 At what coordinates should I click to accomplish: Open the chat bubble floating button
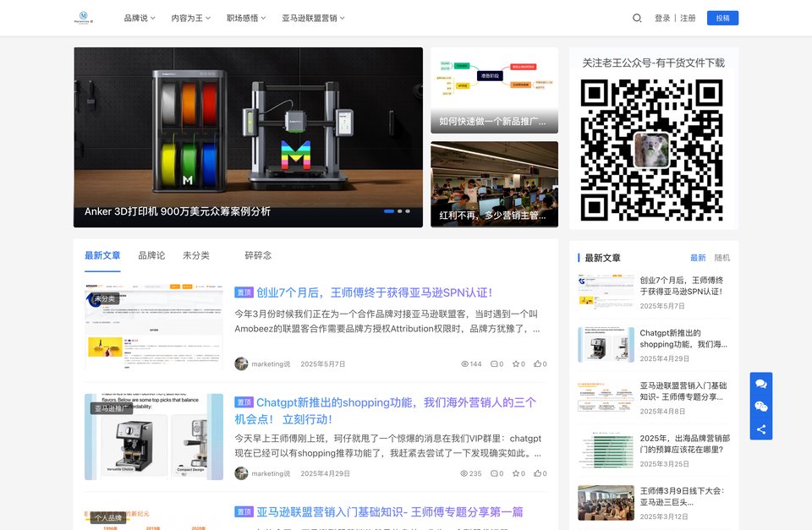[x=760, y=384]
